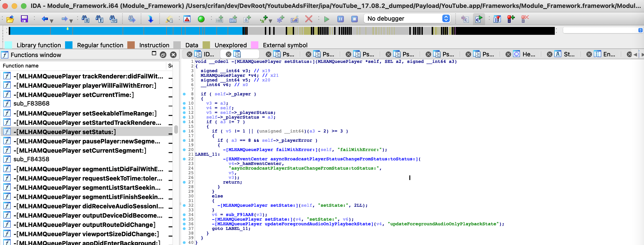Convert to code with the CODE plus icon
This screenshot has height=245, width=644.
(220, 19)
